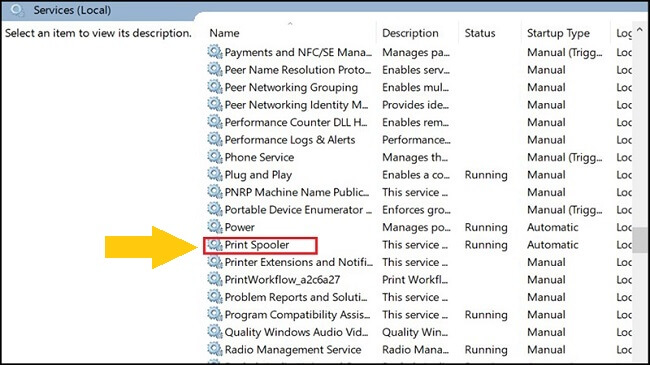Image resolution: width=650 pixels, height=365 pixels.
Task: Click the Running status of Print Spooler
Action: [486, 245]
